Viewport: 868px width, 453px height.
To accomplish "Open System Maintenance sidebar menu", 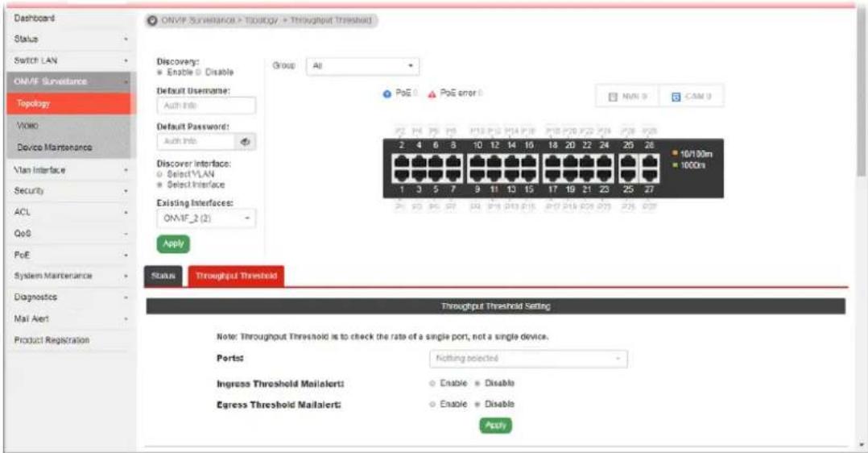I will pos(69,276).
